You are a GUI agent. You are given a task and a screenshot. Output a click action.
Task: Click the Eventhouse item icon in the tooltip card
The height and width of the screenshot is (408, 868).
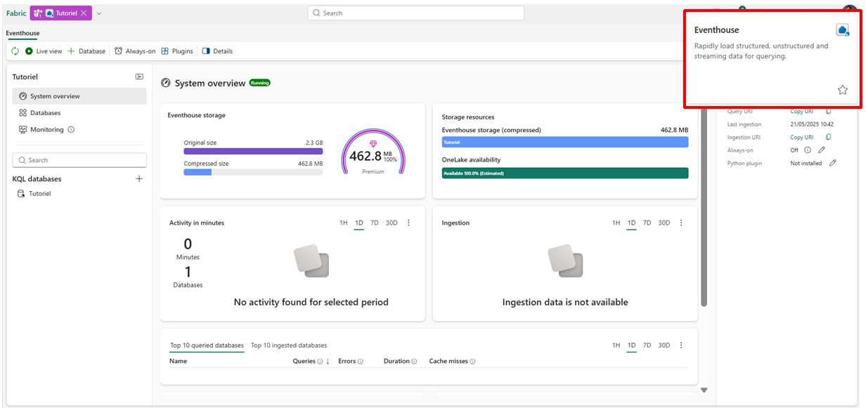click(843, 30)
